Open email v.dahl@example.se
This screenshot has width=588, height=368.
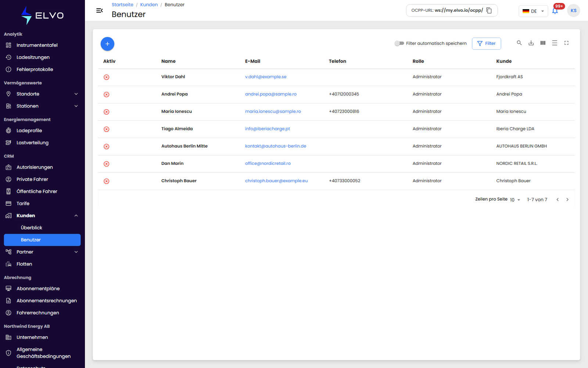click(x=266, y=77)
